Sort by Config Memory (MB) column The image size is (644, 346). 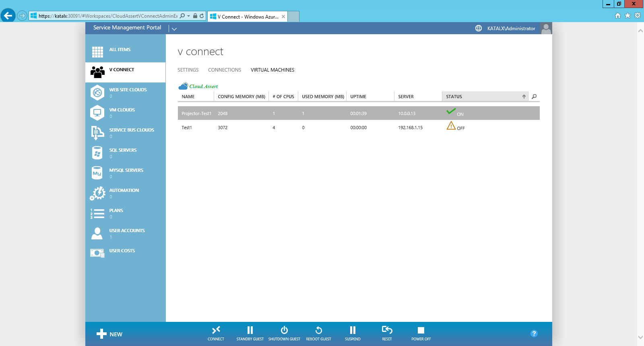coord(242,97)
